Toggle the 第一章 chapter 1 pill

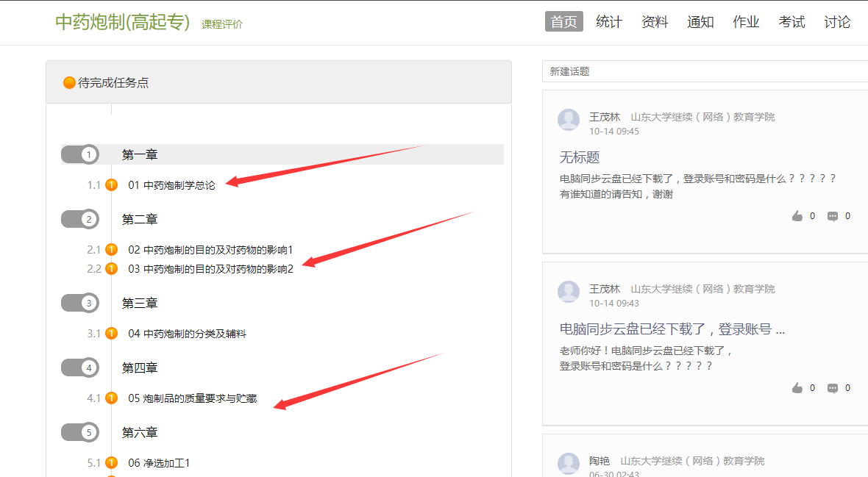(x=80, y=154)
